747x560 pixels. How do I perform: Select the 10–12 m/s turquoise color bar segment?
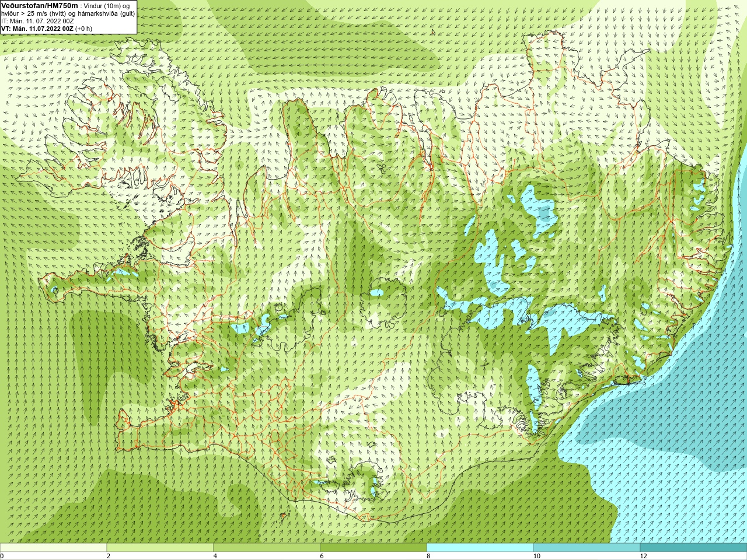[587, 548]
